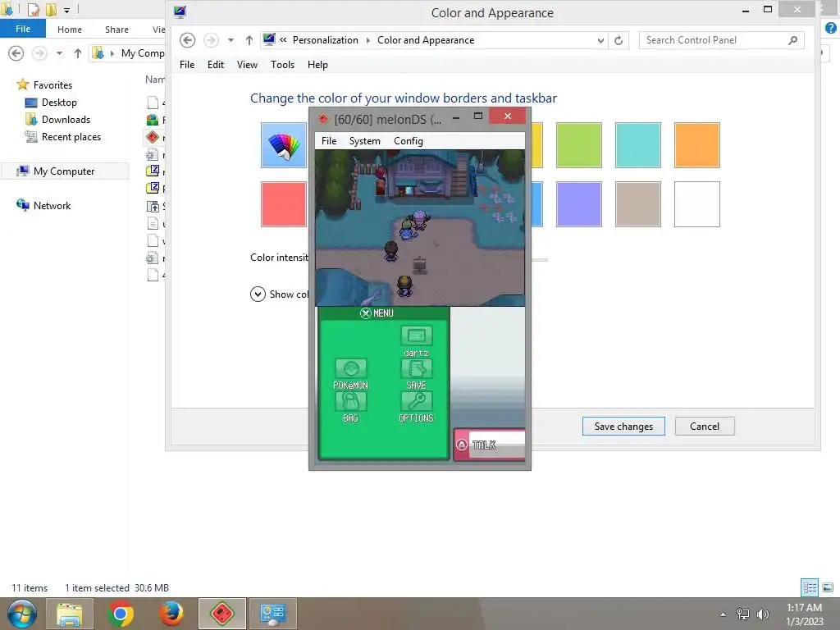This screenshot has width=840, height=630.
Task: Go back in the Explorer window
Action: pos(16,53)
